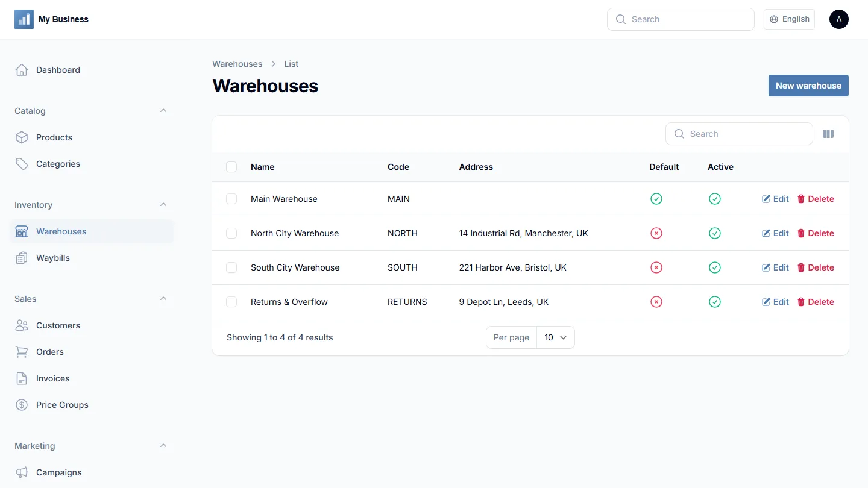
Task: Click the Waybills clipboard icon
Action: [x=22, y=258]
